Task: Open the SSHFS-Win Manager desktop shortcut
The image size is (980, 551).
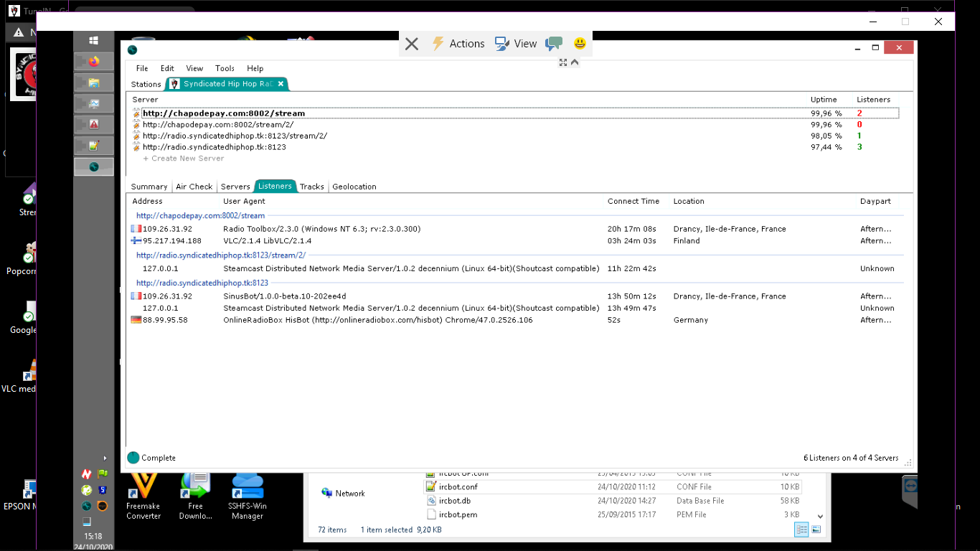Action: click(x=248, y=495)
